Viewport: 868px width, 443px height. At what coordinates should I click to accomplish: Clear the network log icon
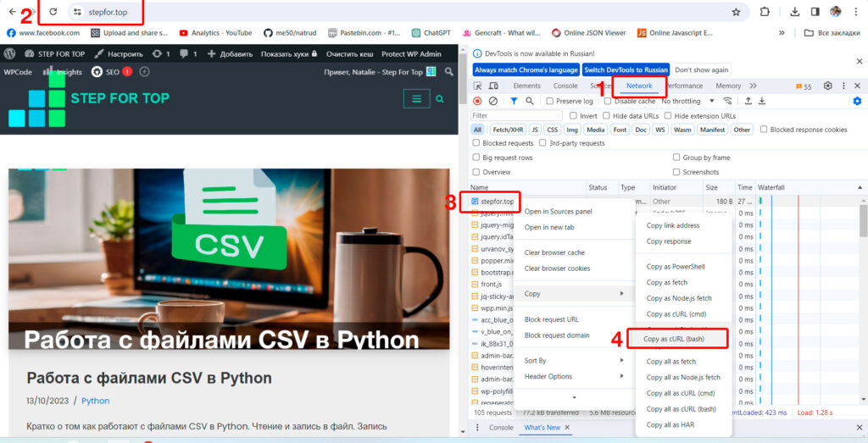pyautogui.click(x=492, y=101)
